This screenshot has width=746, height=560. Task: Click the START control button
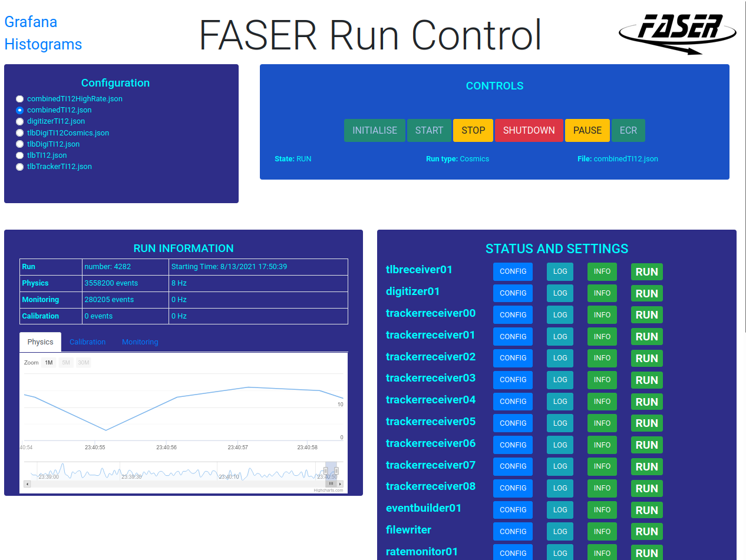(x=429, y=130)
